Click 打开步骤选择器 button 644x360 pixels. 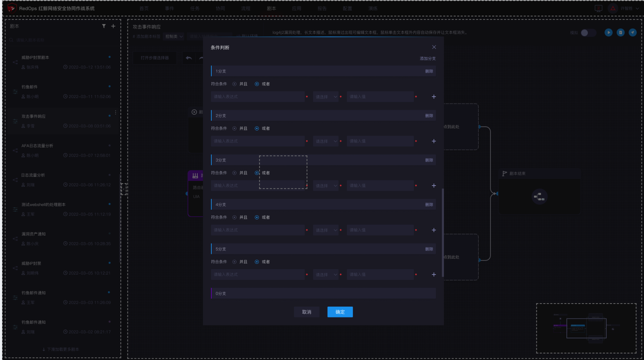point(155,58)
